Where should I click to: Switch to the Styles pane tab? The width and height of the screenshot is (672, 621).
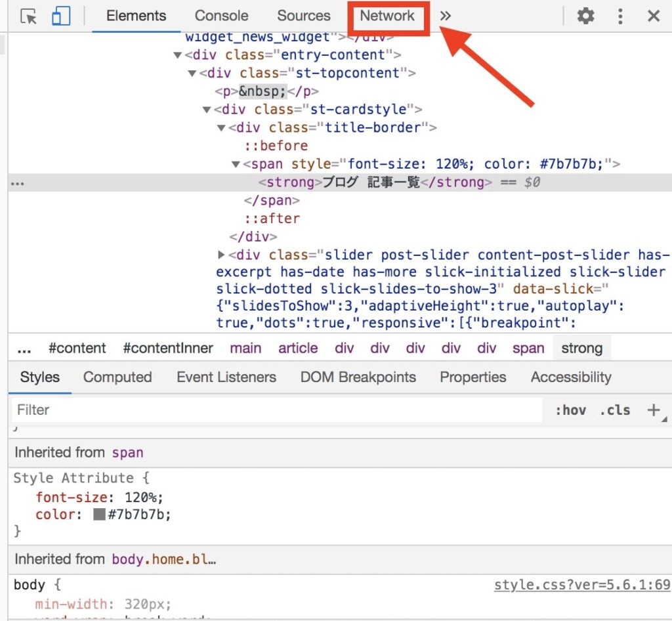(x=40, y=377)
